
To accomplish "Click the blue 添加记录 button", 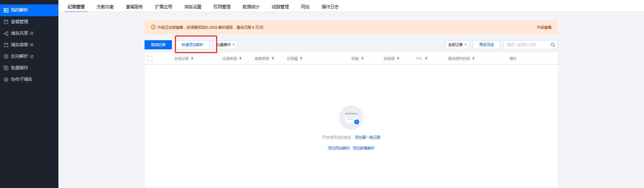I will (158, 45).
